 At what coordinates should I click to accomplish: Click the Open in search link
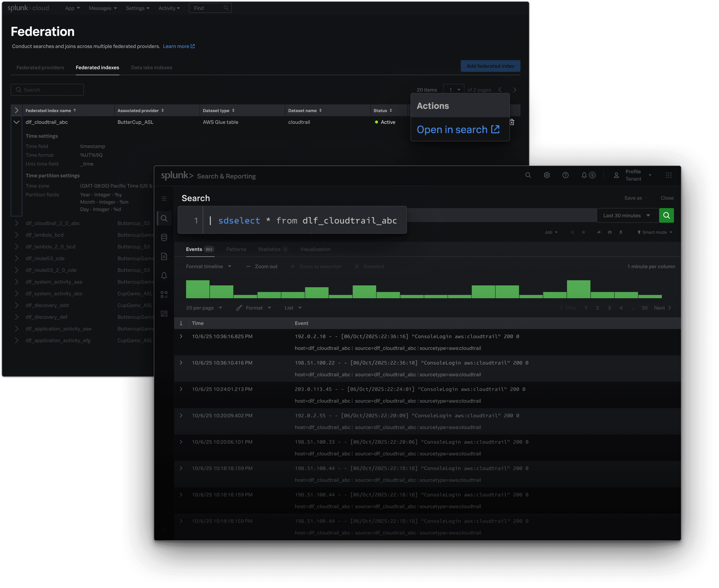(458, 129)
